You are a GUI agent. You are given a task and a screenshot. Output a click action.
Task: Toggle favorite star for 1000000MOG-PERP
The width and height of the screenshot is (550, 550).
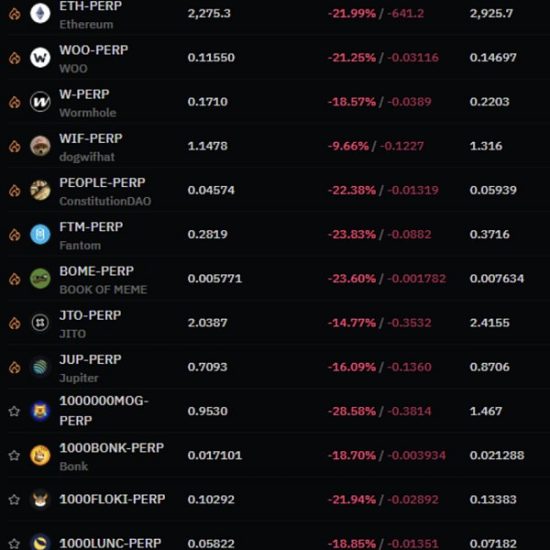pos(14,411)
